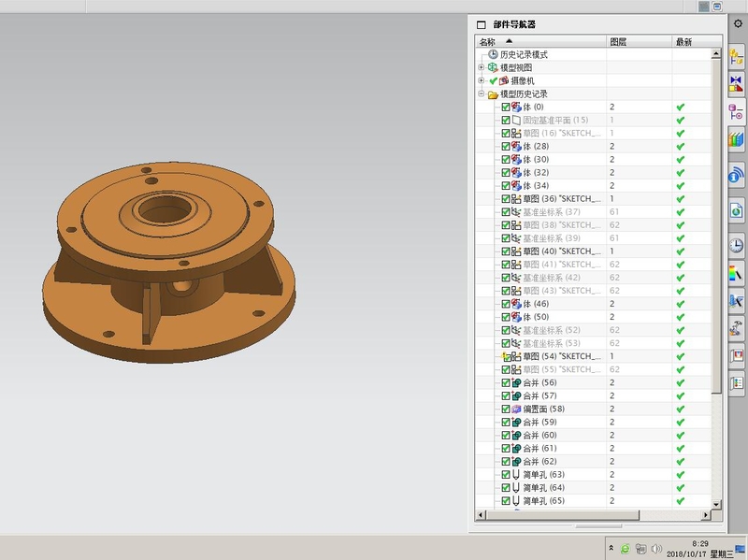Image resolution: width=748 pixels, height=560 pixels.
Task: Click the Part Navigator title window icon
Action: coord(482,25)
